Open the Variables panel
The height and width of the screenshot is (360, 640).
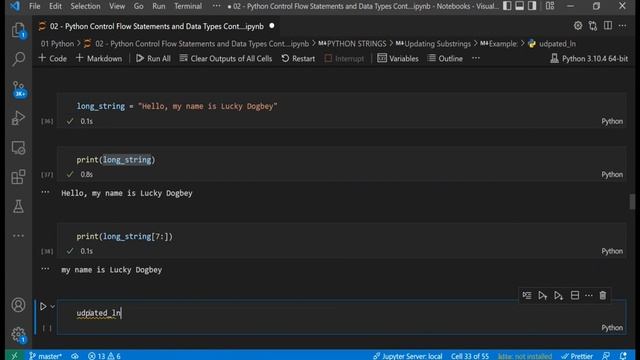(x=398, y=58)
